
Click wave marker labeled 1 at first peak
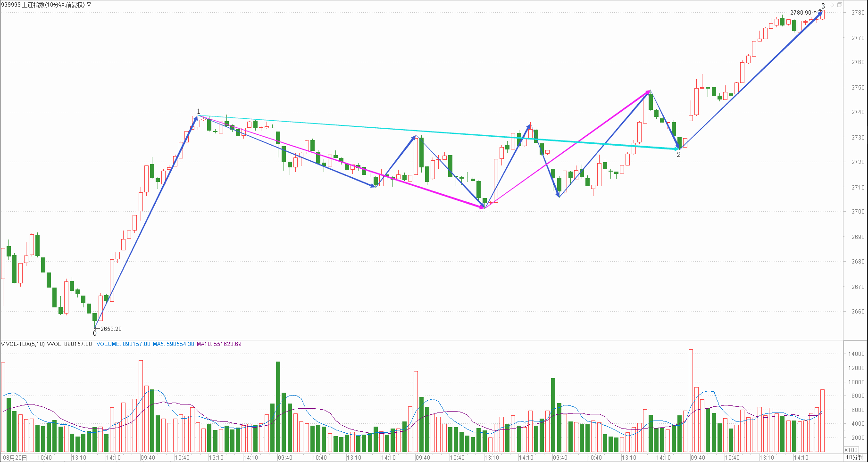click(199, 112)
